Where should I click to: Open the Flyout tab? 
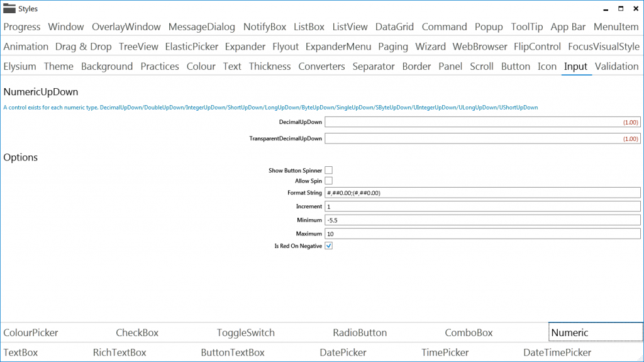286,47
